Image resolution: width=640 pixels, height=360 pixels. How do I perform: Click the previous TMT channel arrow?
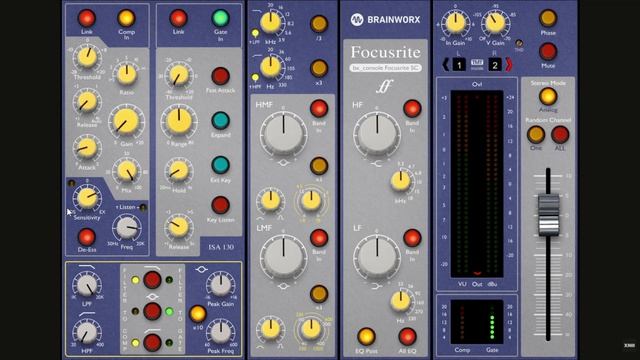click(x=445, y=64)
